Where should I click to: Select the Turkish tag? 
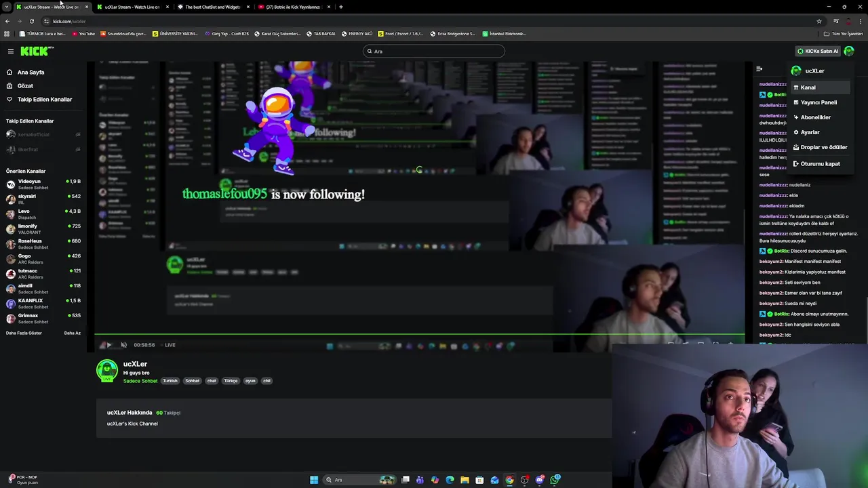(170, 381)
